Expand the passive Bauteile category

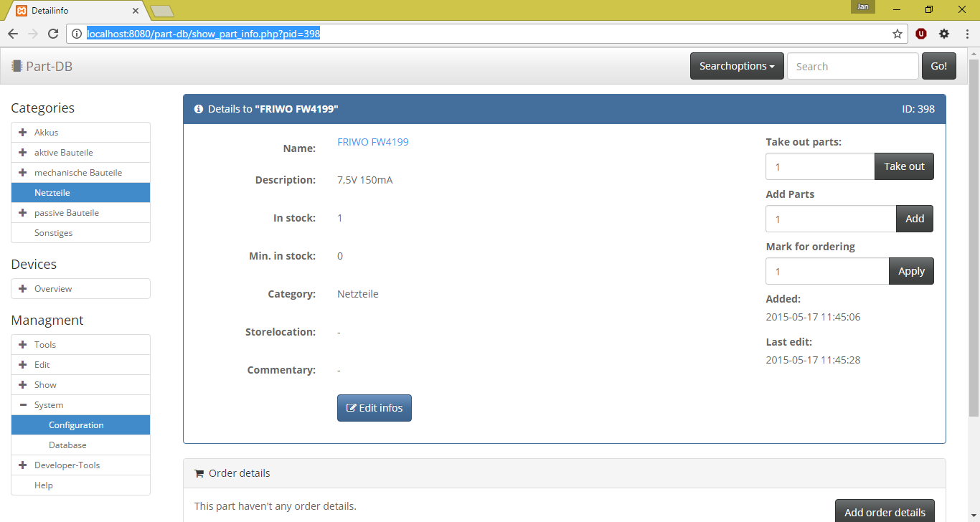click(x=23, y=213)
